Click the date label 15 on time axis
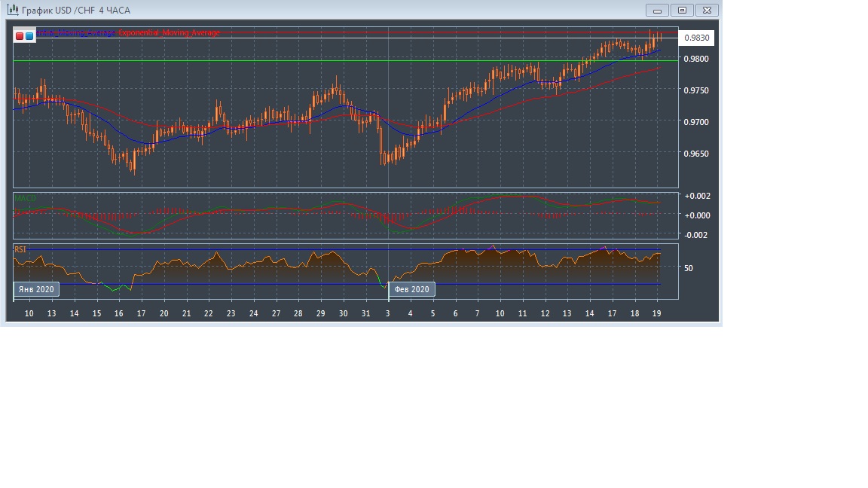 (x=97, y=314)
